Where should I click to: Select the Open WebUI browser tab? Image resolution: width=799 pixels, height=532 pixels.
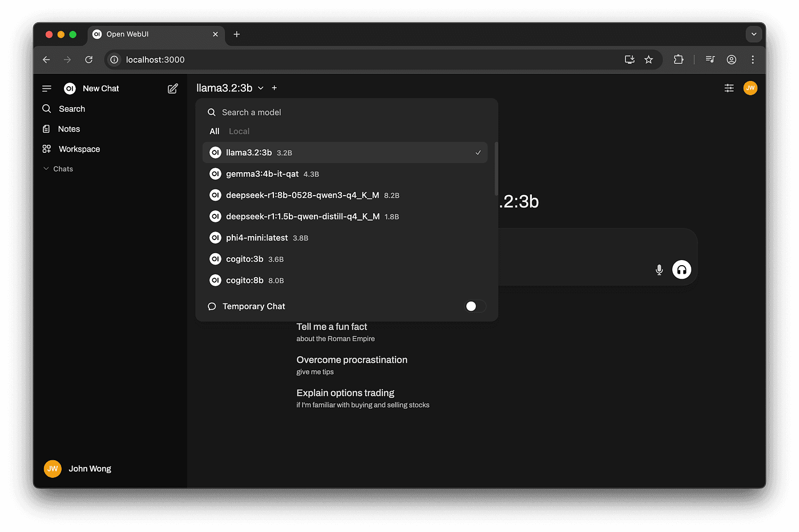[x=156, y=34]
